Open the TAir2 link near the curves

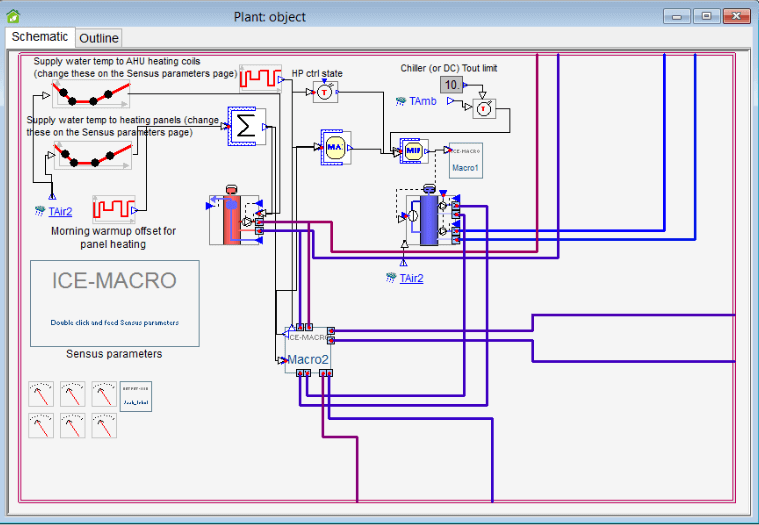[60, 211]
